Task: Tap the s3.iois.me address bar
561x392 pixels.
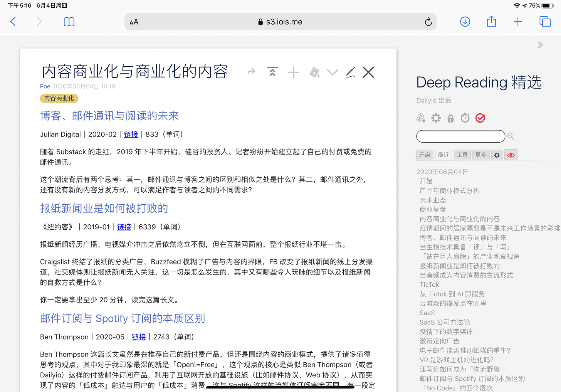Action: click(x=280, y=22)
